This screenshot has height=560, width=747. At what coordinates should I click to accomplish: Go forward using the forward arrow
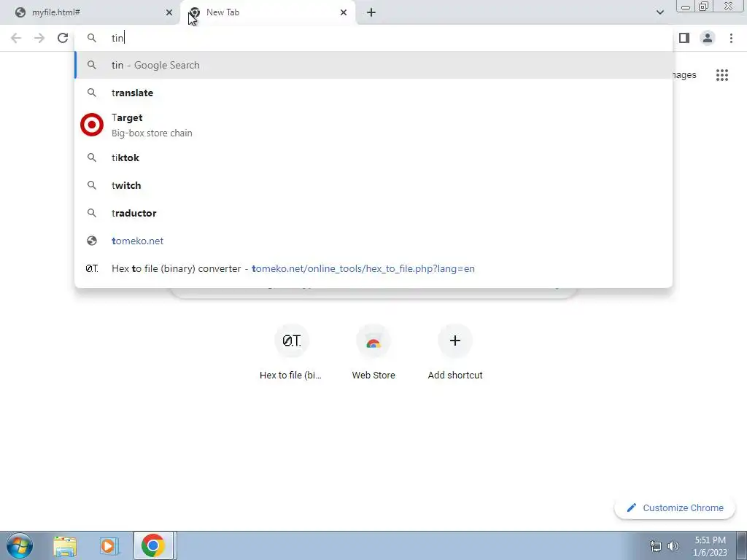point(39,38)
